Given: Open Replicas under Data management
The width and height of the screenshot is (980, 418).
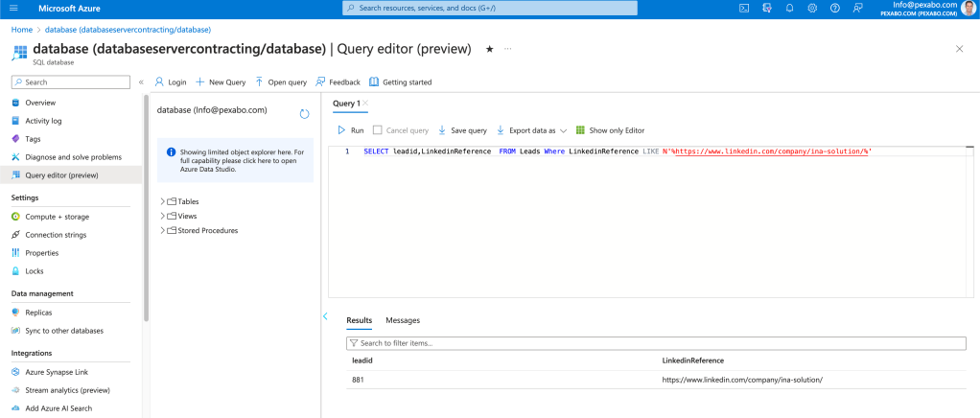Looking at the screenshot, I should 38,312.
